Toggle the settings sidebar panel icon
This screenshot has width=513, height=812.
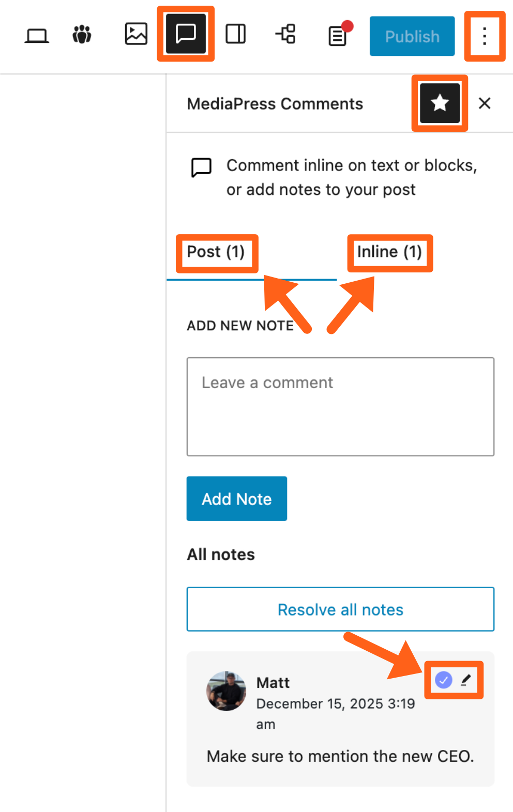pyautogui.click(x=236, y=34)
